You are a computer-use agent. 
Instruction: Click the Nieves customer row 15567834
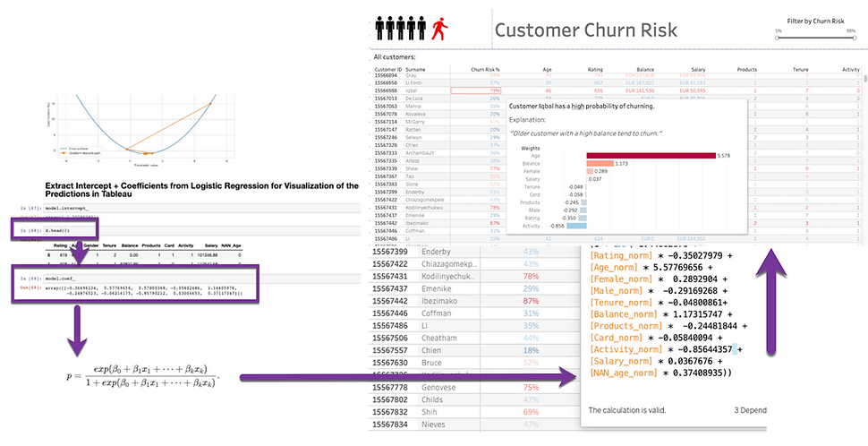tap(475, 425)
